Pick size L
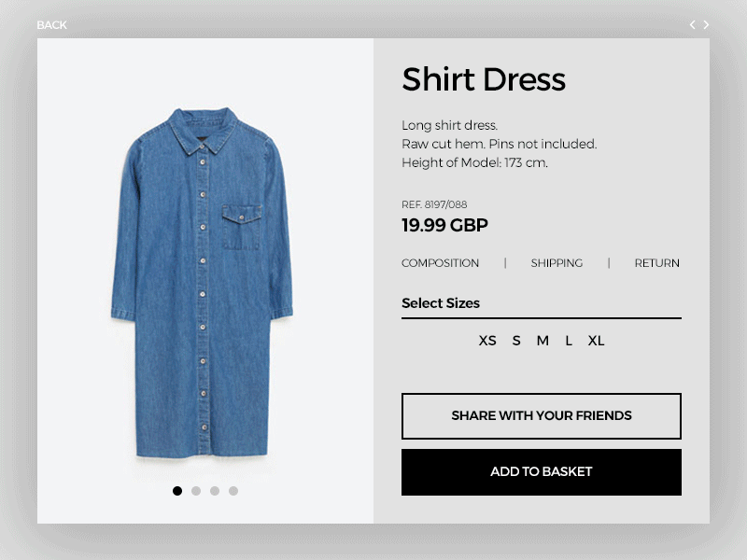The height and width of the screenshot is (560, 747). 569,341
